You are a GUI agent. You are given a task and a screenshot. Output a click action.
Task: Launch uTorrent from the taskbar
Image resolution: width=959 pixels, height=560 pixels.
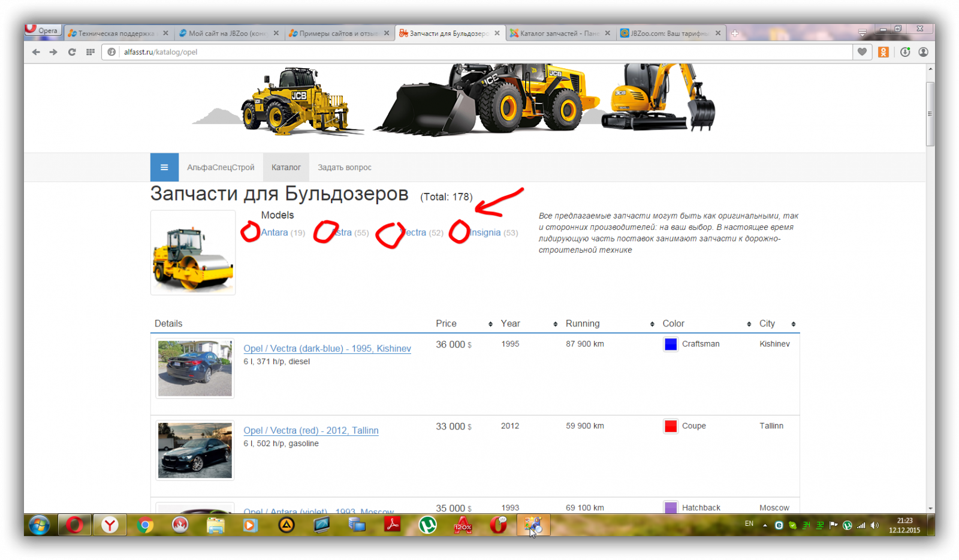pos(427,525)
